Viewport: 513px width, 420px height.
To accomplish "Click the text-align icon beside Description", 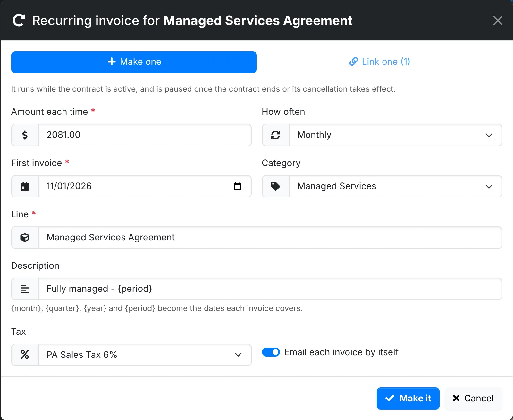I will 25,289.
